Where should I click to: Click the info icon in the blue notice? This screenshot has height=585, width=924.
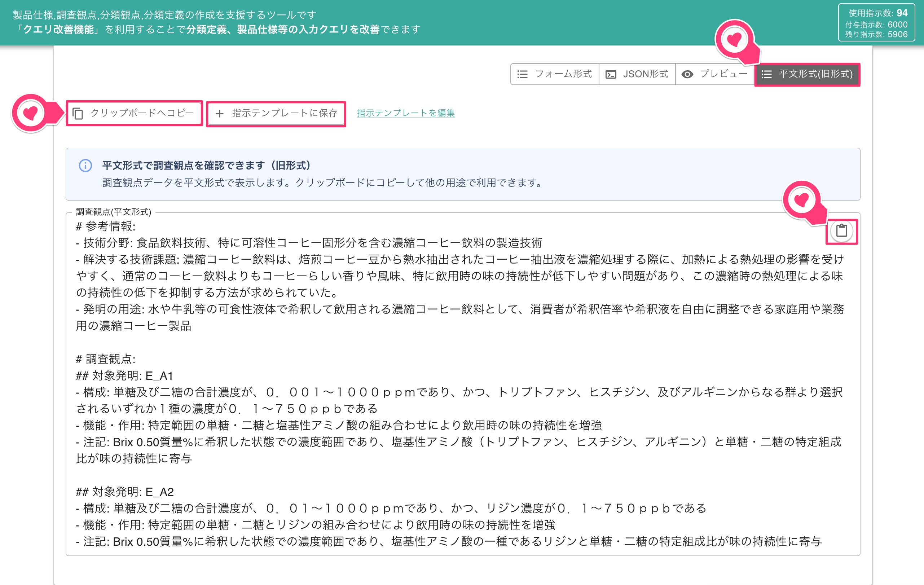(85, 165)
